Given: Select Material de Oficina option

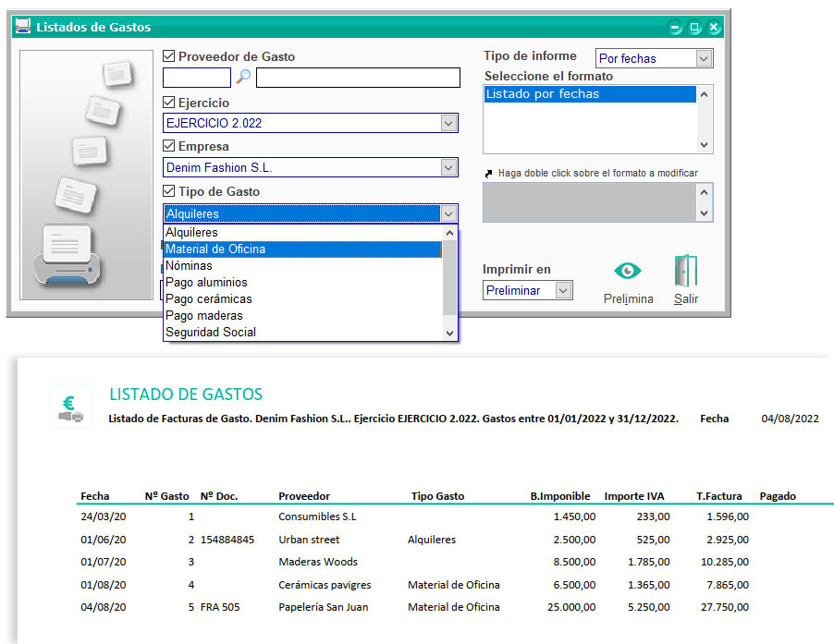Looking at the screenshot, I should click(302, 249).
